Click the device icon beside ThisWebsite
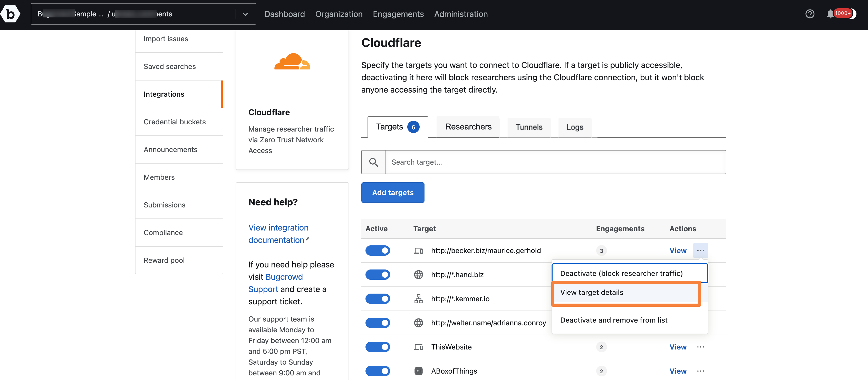This screenshot has height=380, width=868. point(419,347)
